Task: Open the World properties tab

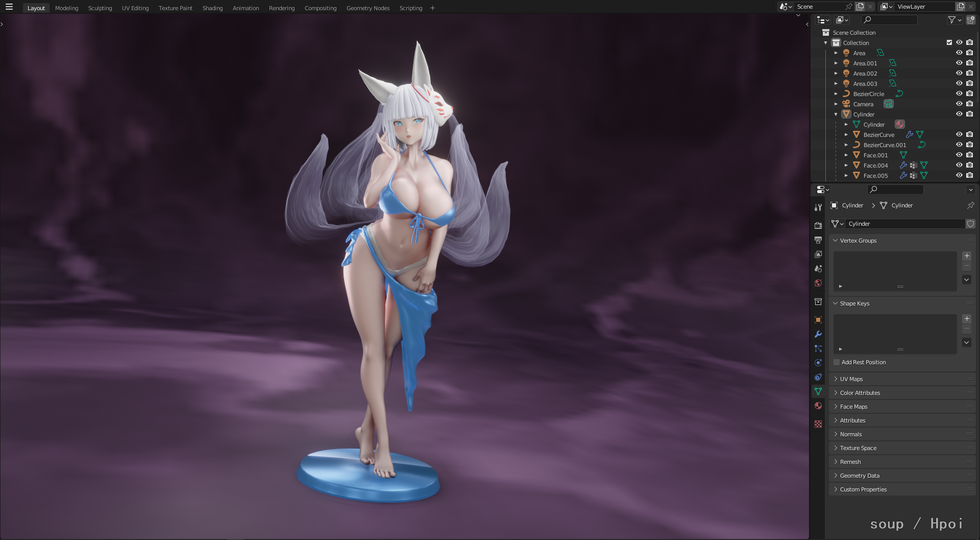Action: pos(818,283)
